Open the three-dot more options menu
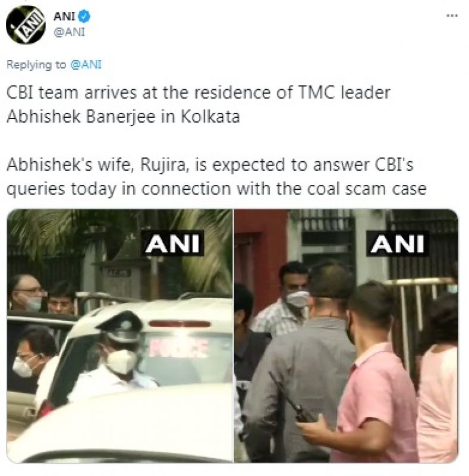The height and width of the screenshot is (476, 469). 452,15
